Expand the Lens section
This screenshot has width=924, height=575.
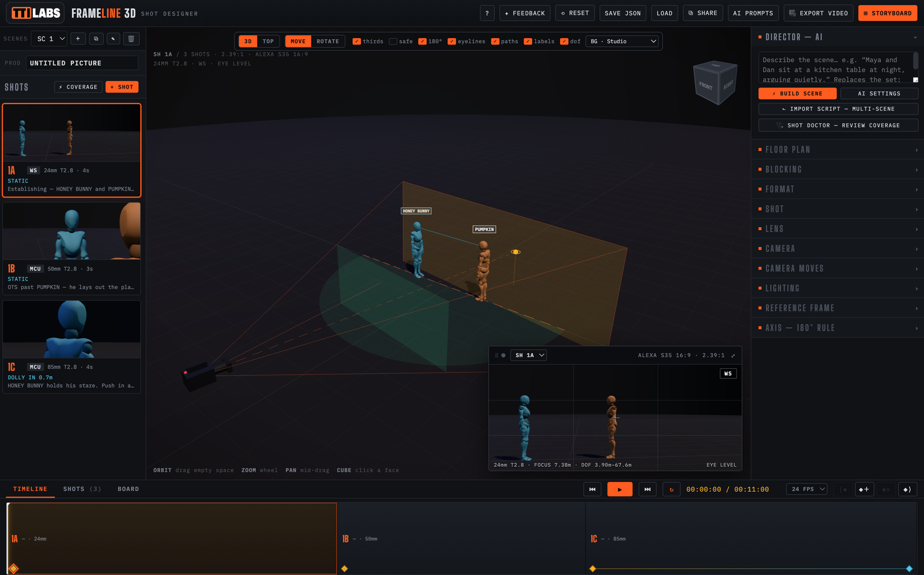click(x=837, y=229)
